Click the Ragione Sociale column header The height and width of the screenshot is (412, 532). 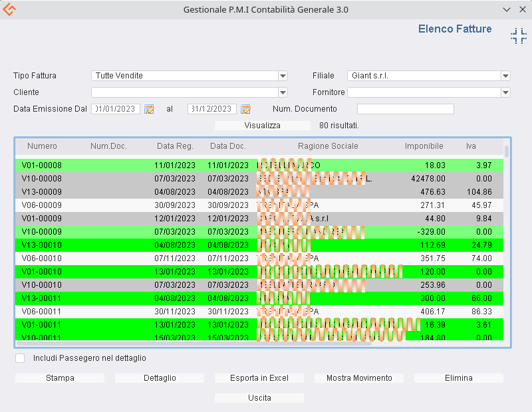328,146
